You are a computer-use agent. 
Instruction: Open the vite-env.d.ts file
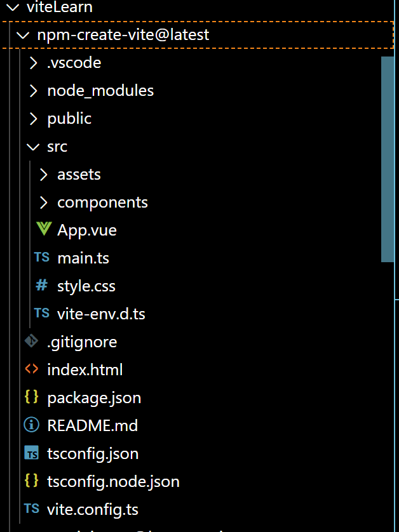[x=101, y=314]
